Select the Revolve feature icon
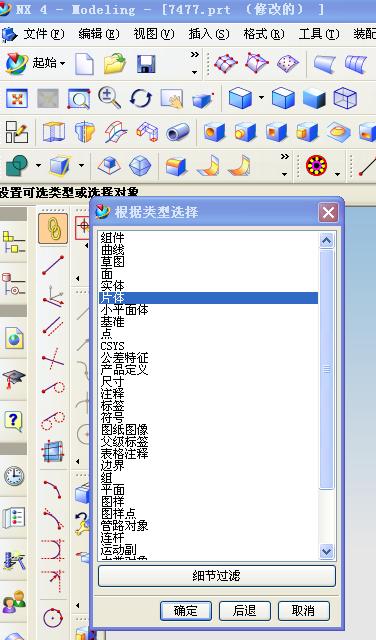The height and width of the screenshot is (640, 376). [x=85, y=132]
